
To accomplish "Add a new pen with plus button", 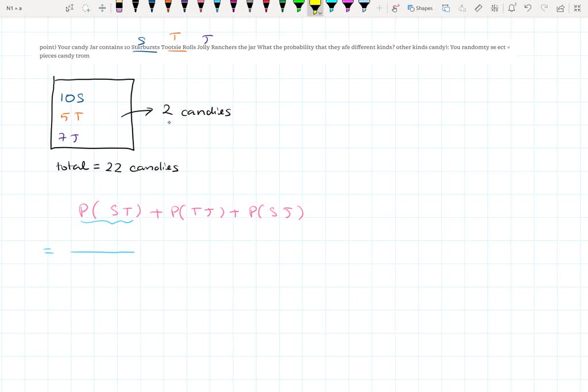I will click(x=380, y=8).
